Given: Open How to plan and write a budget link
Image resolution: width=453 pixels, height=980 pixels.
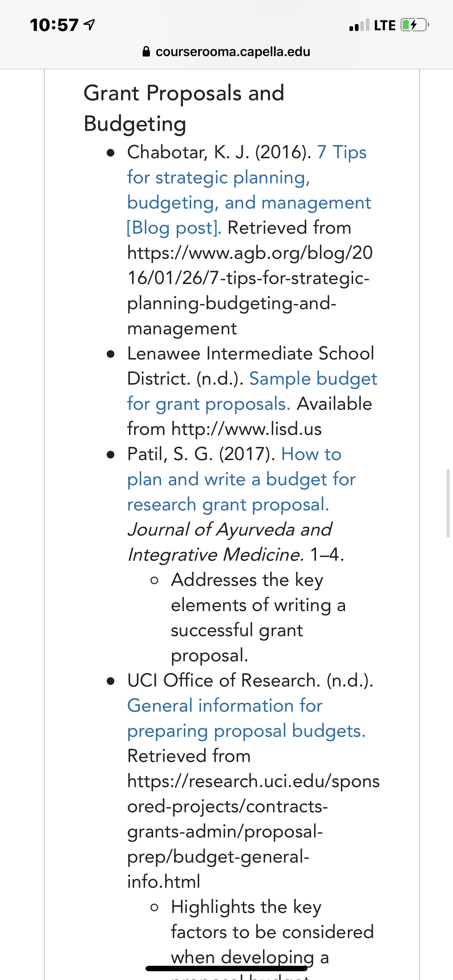Looking at the screenshot, I should [241, 479].
